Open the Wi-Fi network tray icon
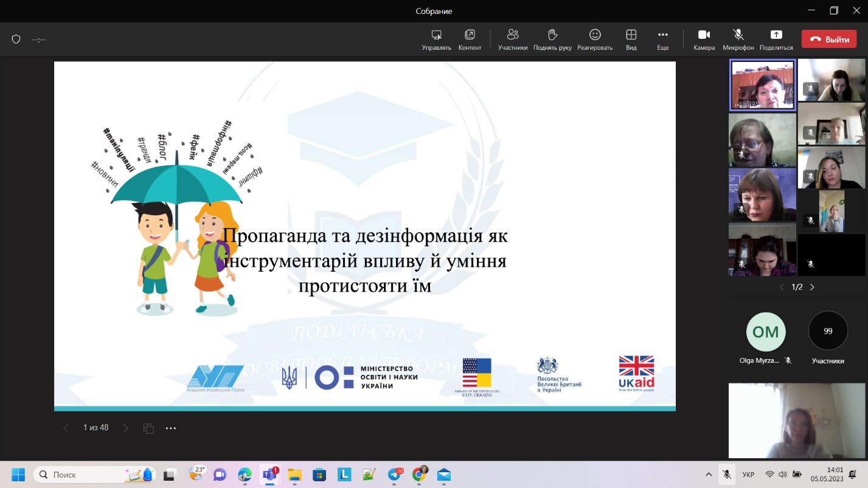The image size is (868, 488). (x=769, y=475)
